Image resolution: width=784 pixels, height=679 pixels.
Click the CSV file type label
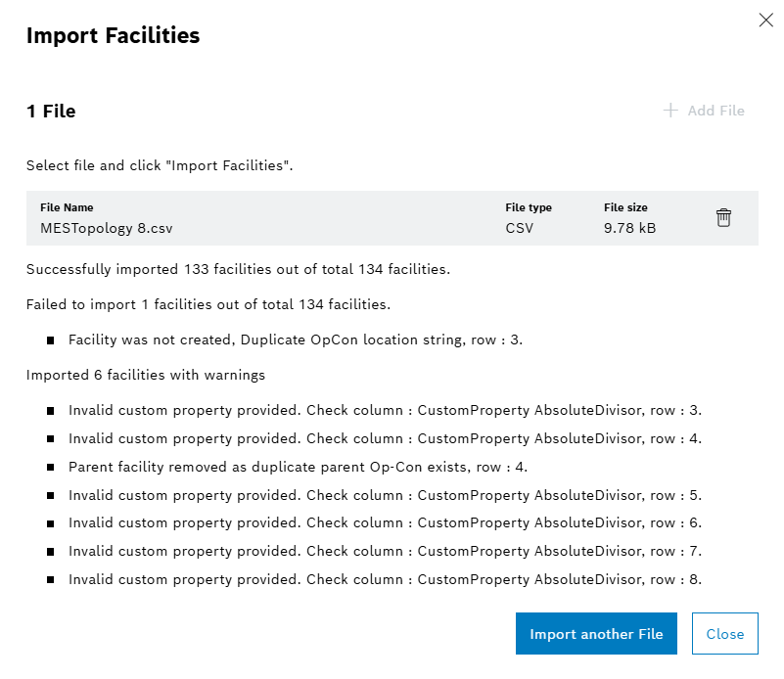(x=518, y=227)
